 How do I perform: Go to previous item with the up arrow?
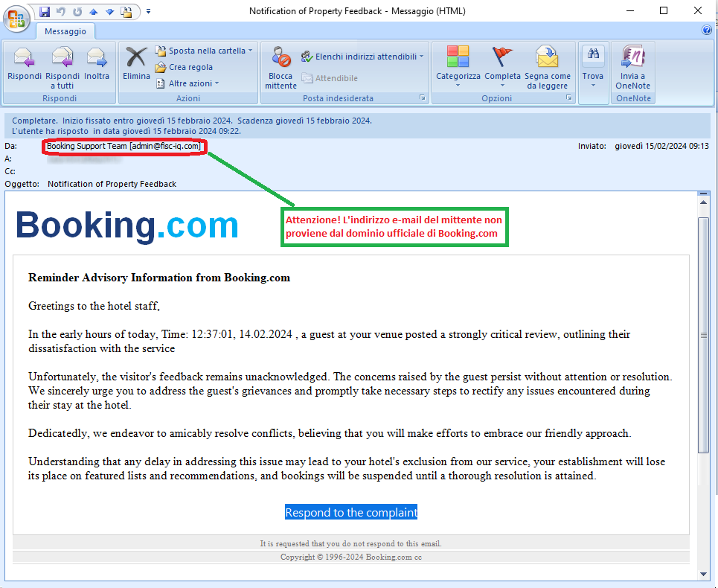[x=94, y=11]
